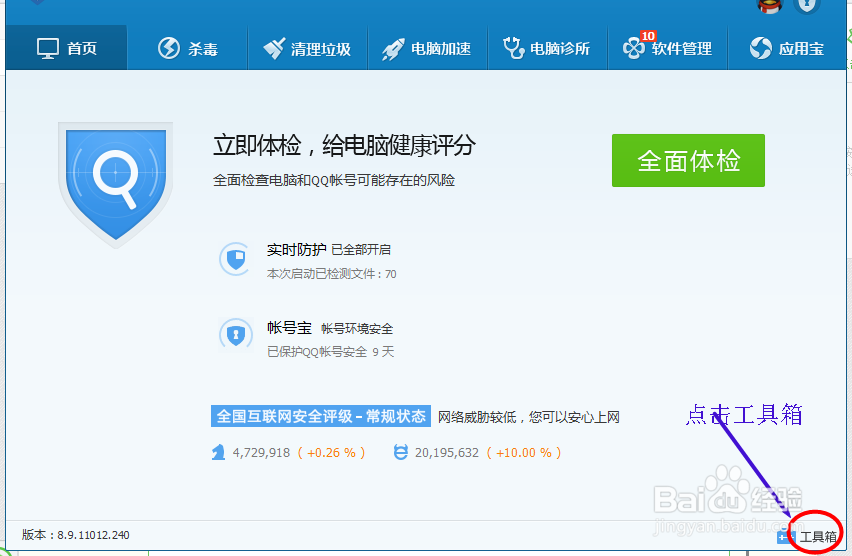This screenshot has width=852, height=556.
Task: Switch to the 杀毒 antivirus tab
Action: click(x=187, y=48)
